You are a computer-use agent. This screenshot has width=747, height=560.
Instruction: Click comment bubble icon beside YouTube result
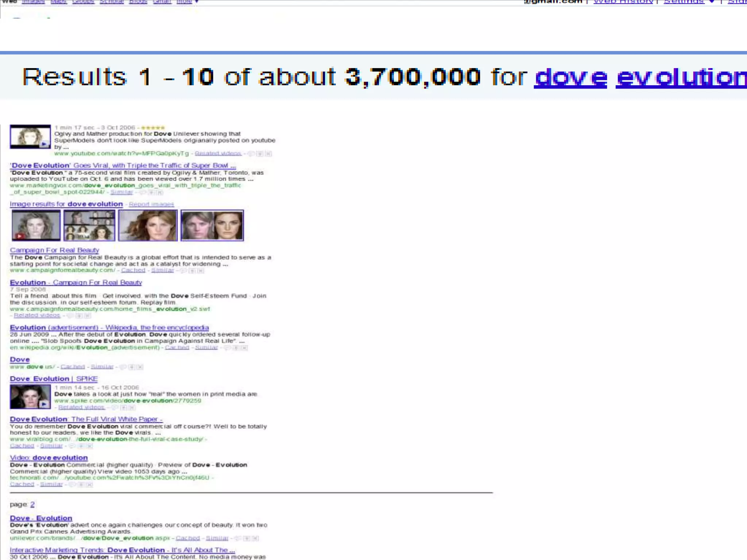click(251, 154)
